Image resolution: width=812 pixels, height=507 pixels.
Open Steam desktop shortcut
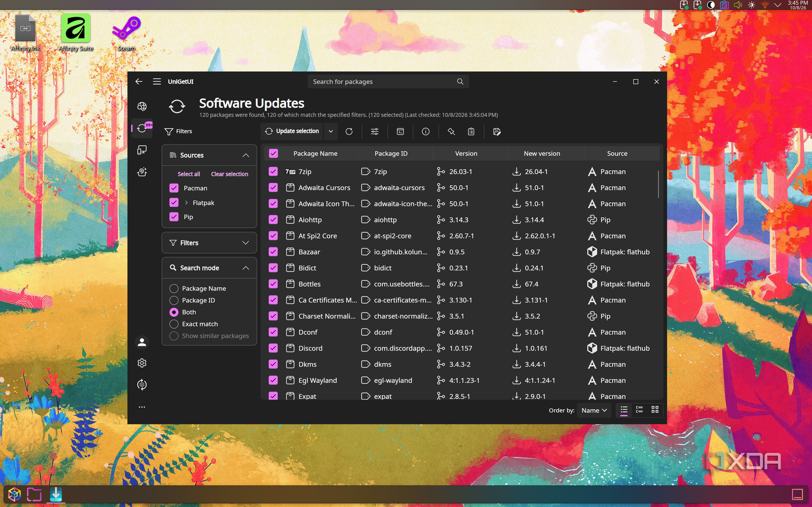[x=126, y=33]
